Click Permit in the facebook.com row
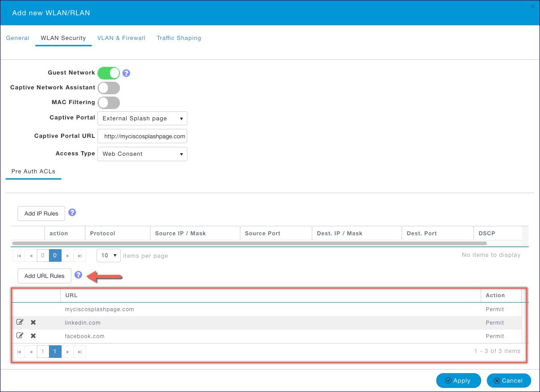Screen dimensions: 540x392 click(495, 336)
